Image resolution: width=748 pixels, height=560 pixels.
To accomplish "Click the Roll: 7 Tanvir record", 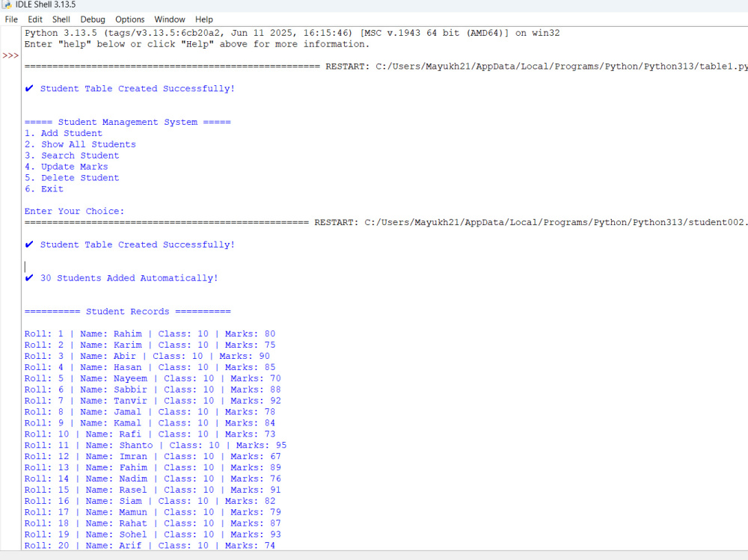I will point(153,401).
